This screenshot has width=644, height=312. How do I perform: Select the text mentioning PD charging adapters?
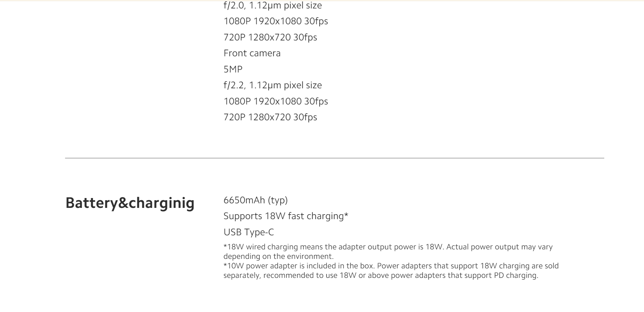pos(381,275)
